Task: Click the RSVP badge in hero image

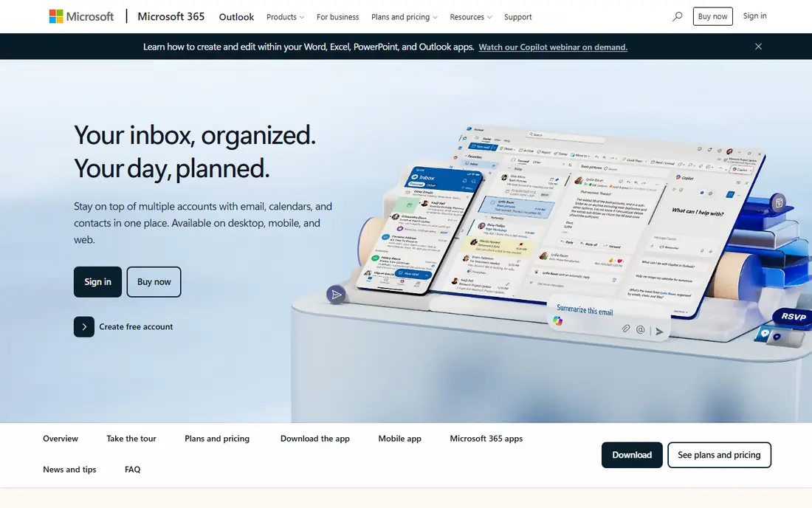Action: point(792,316)
